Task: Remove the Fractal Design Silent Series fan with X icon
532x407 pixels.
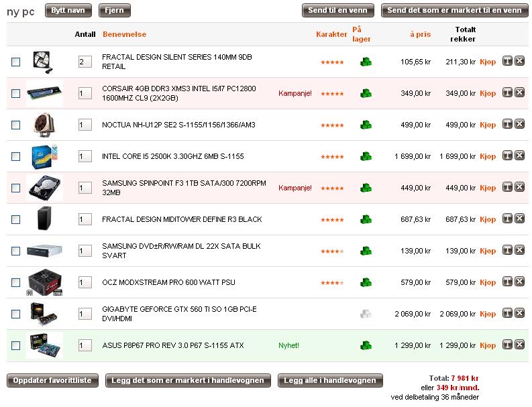Action: (519, 61)
